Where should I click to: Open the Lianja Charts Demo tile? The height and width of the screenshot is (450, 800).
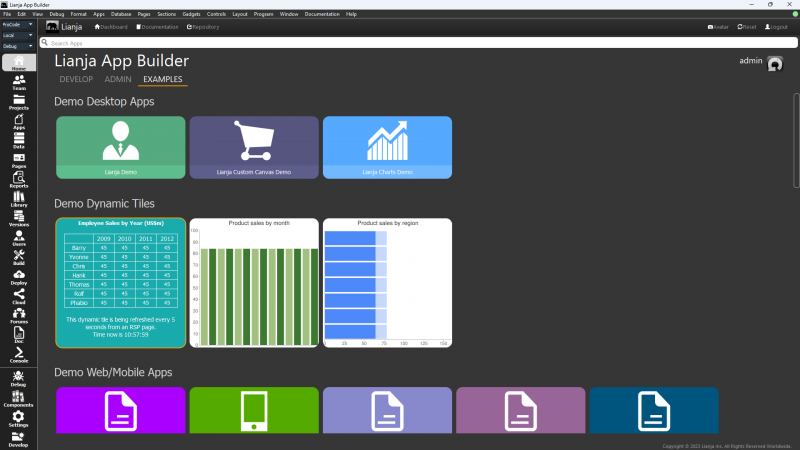(387, 148)
